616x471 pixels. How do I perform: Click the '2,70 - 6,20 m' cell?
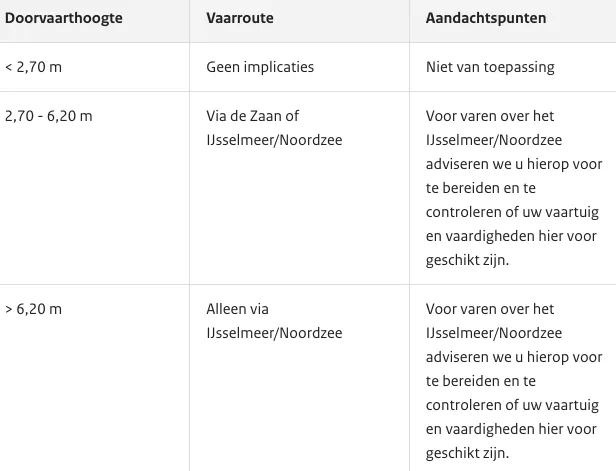click(x=49, y=116)
